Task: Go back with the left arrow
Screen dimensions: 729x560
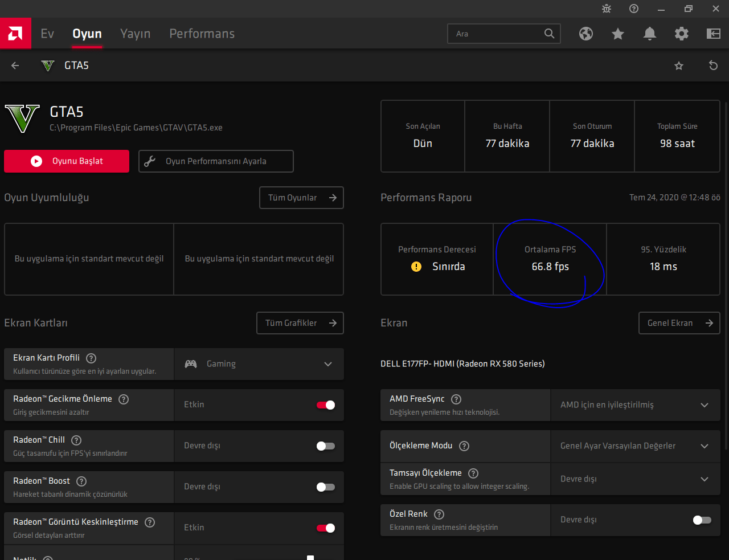Action: coord(15,66)
